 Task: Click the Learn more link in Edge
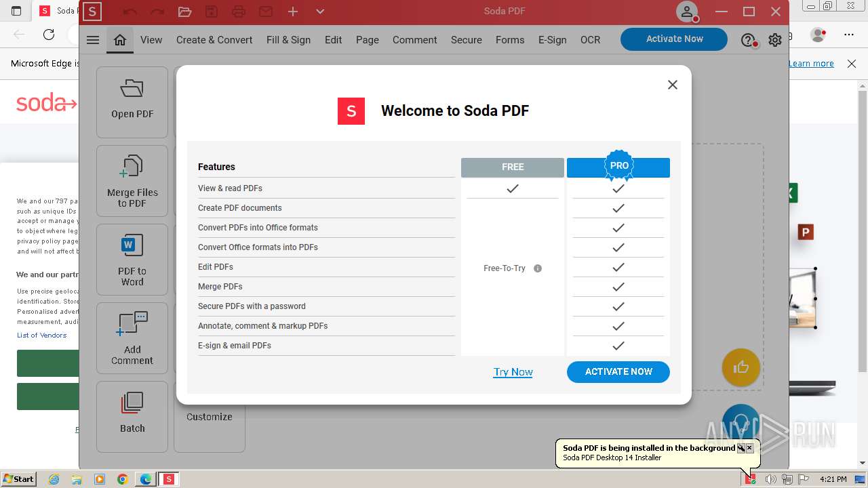tap(811, 63)
